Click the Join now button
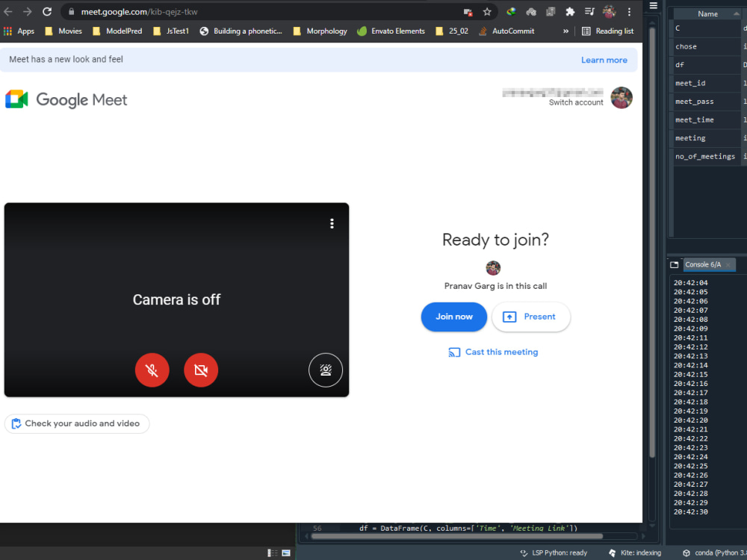 pyautogui.click(x=454, y=317)
